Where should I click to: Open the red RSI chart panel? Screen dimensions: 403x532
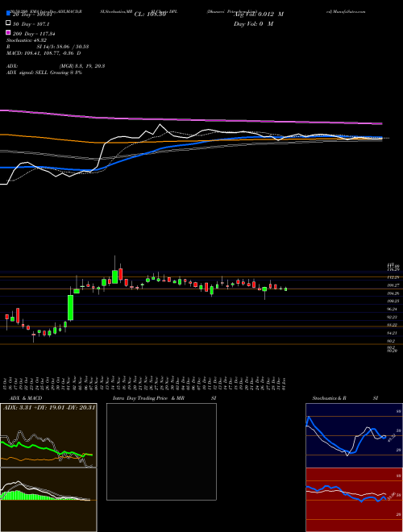354,500
